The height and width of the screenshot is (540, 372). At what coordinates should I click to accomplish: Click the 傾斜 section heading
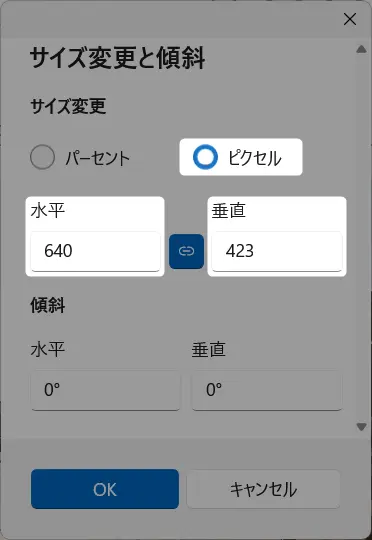point(48,305)
